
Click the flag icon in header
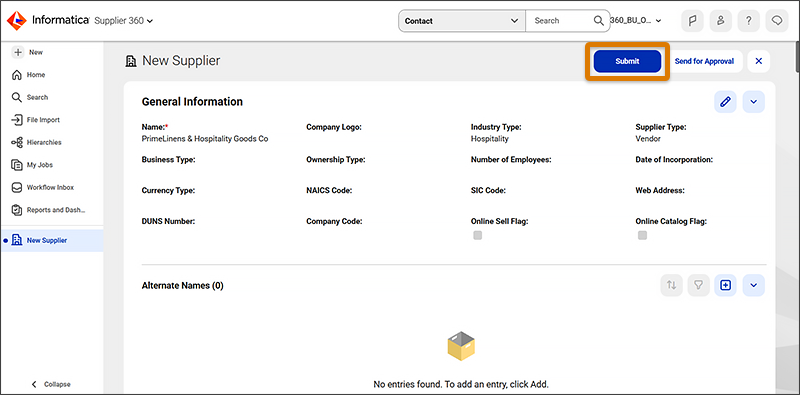pos(693,21)
